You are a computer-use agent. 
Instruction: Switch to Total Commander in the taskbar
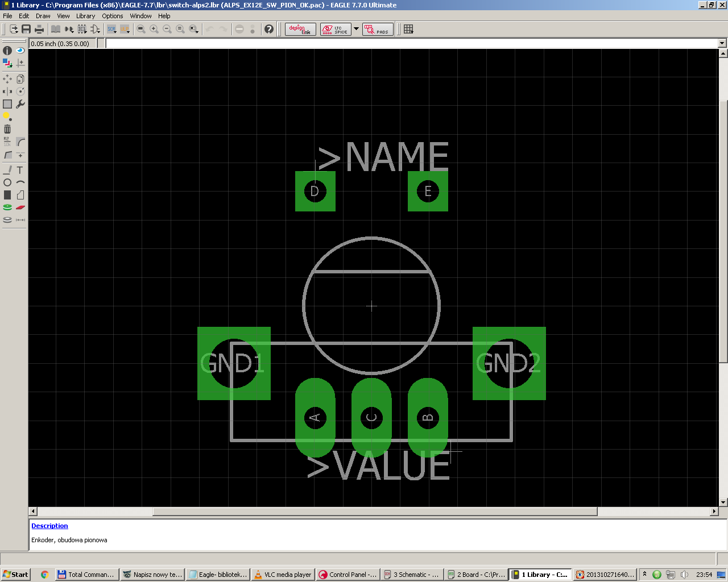pyautogui.click(x=86, y=575)
